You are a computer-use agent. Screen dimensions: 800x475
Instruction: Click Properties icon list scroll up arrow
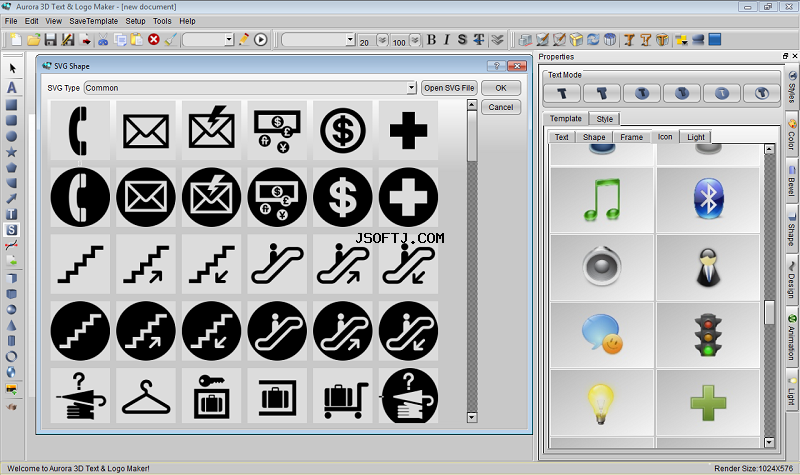click(769, 149)
